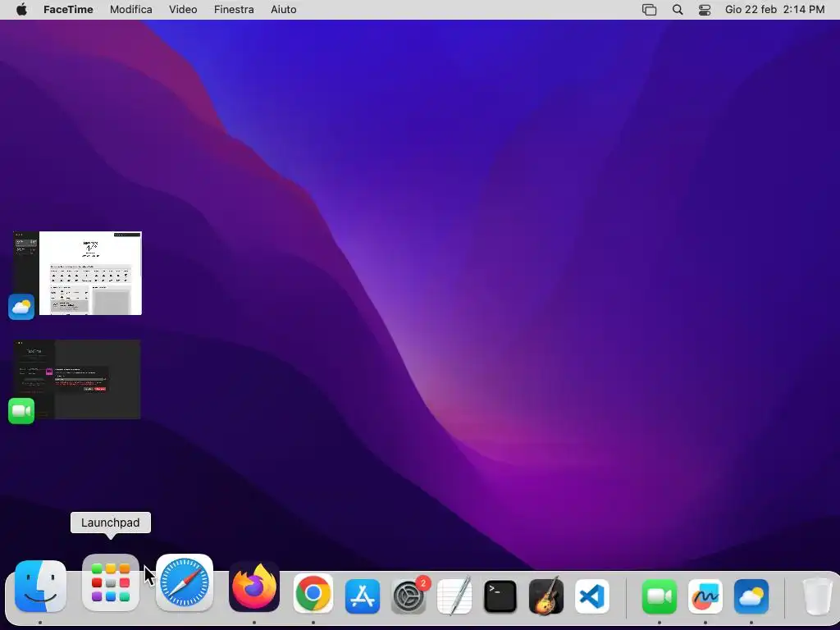Open the Trash in the Dock

(818, 596)
